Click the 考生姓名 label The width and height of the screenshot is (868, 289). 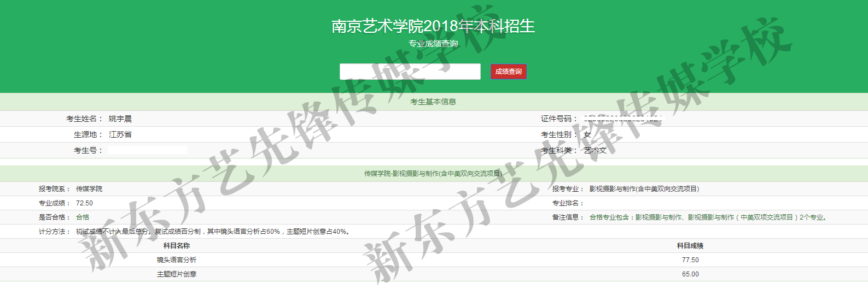(84, 119)
